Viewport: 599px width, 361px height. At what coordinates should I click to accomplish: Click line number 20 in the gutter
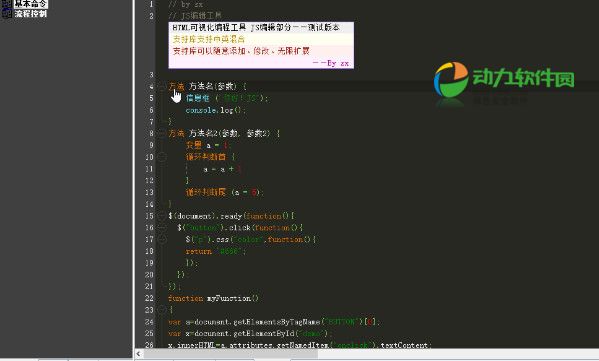[x=149, y=275]
